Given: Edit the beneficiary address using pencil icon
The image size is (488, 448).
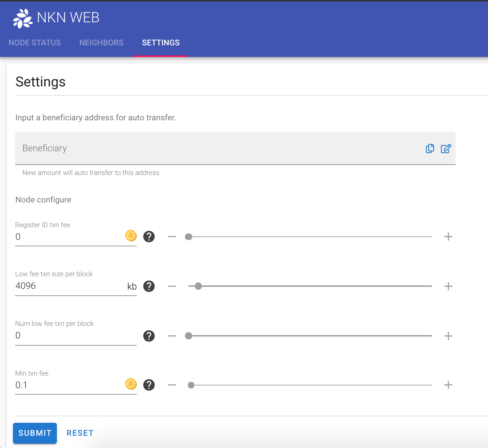Looking at the screenshot, I should tap(446, 148).
